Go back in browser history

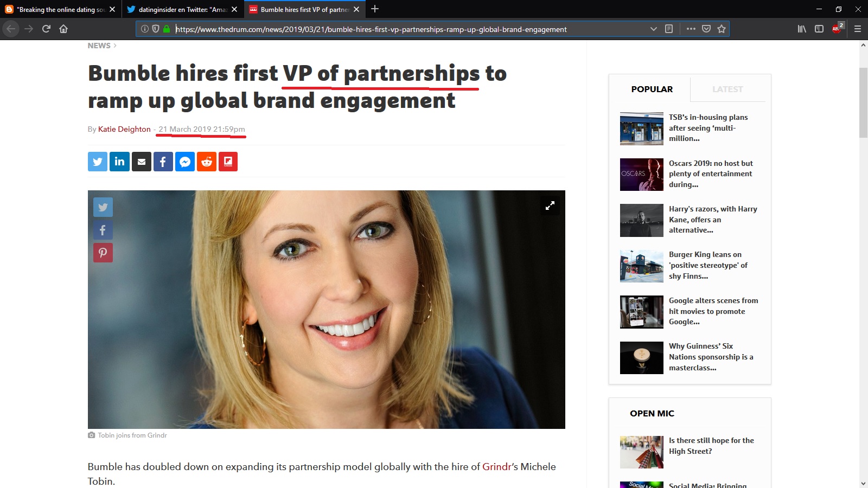coord(11,29)
